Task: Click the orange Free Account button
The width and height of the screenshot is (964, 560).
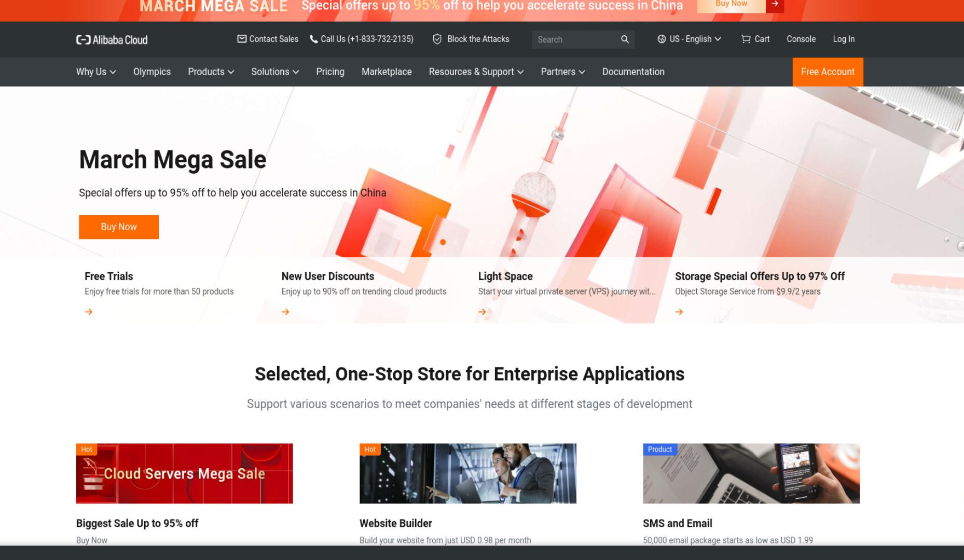Action: pos(828,72)
